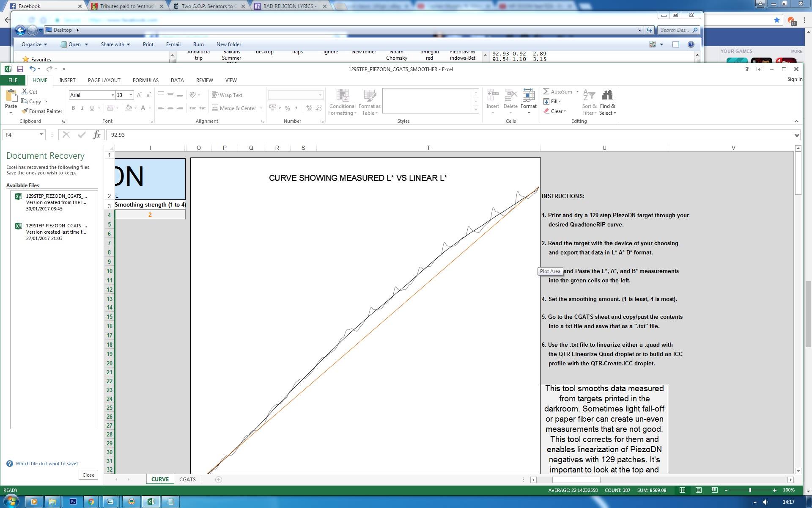The image size is (812, 508).
Task: Open the FORMULAS ribbon tab
Action: 145,80
